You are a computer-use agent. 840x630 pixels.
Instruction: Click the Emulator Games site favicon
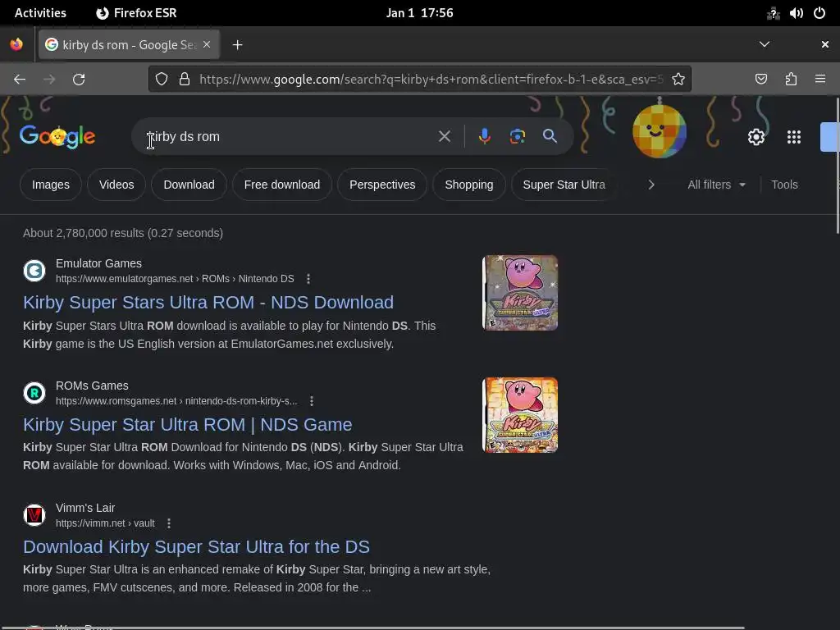click(34, 271)
